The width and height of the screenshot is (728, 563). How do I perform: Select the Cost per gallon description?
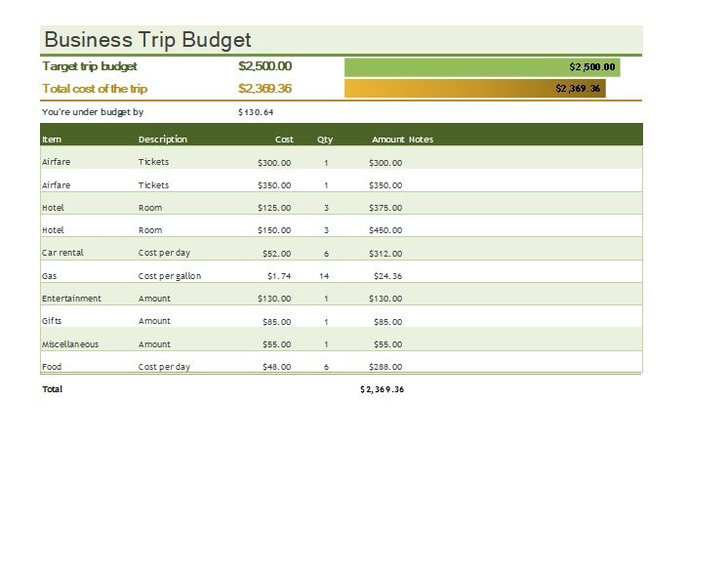tap(170, 276)
